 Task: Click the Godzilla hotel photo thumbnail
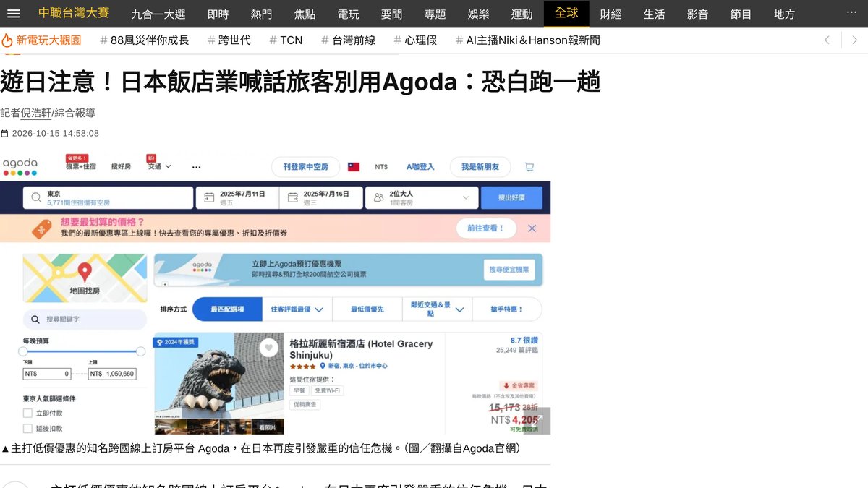tap(219, 376)
